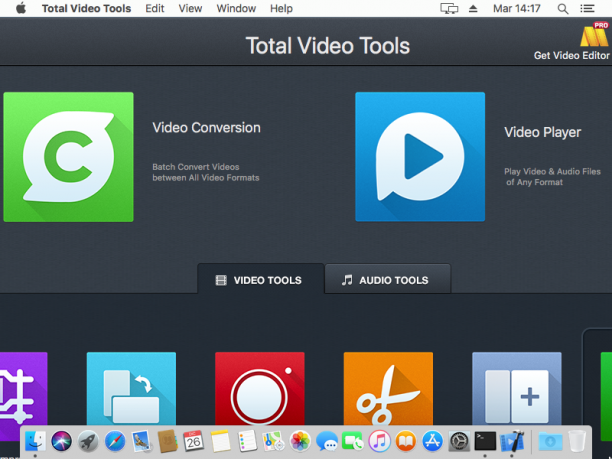This screenshot has width=612, height=459.
Task: Click the "Batch Convert Videos" description text
Action: point(196,167)
